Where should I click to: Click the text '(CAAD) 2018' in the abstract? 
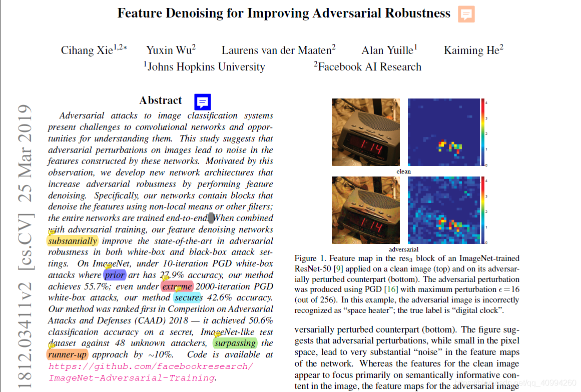click(x=161, y=320)
